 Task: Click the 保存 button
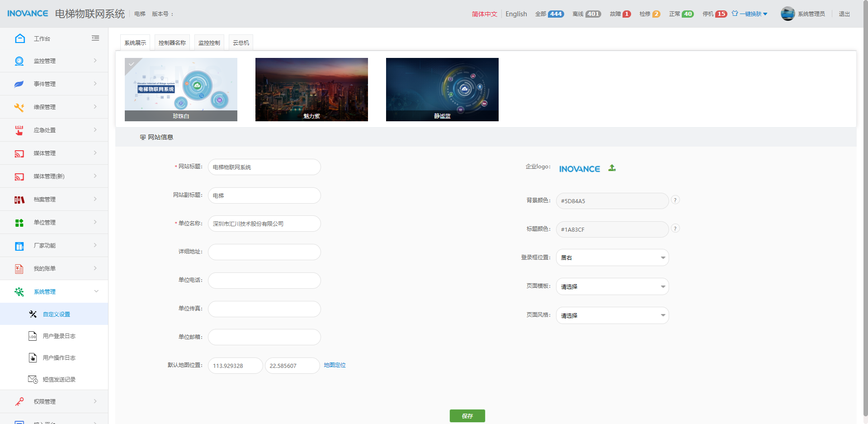pos(467,416)
